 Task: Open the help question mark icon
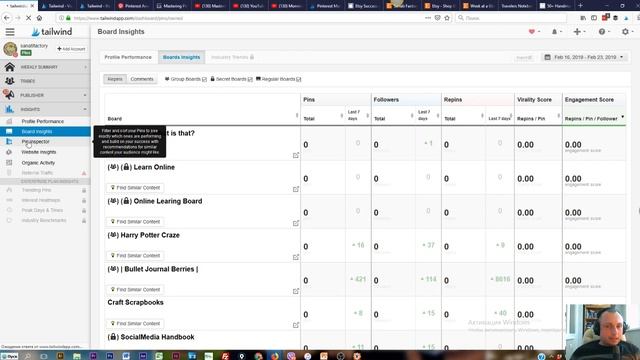[x=602, y=32]
